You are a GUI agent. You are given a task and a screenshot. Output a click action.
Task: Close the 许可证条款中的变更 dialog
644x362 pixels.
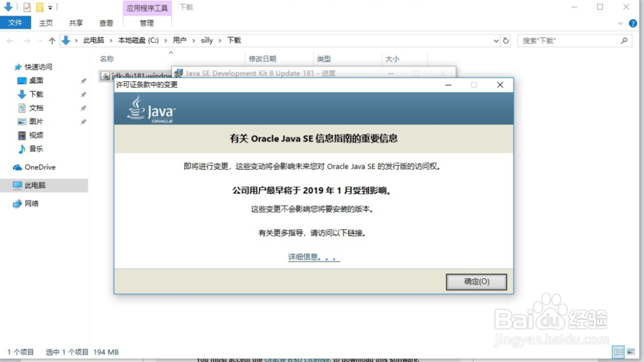pos(500,85)
